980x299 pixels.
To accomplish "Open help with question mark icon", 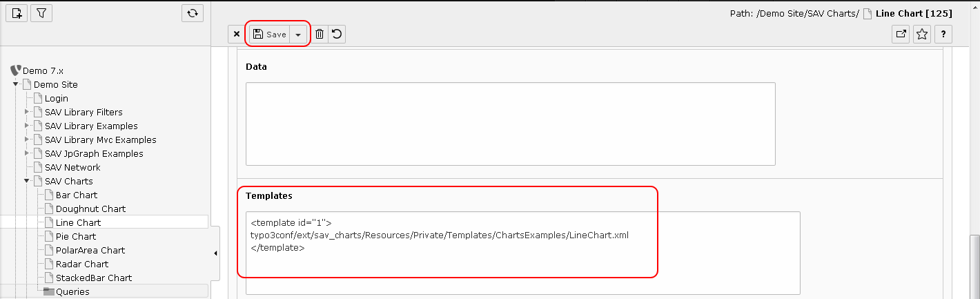I will [x=943, y=34].
